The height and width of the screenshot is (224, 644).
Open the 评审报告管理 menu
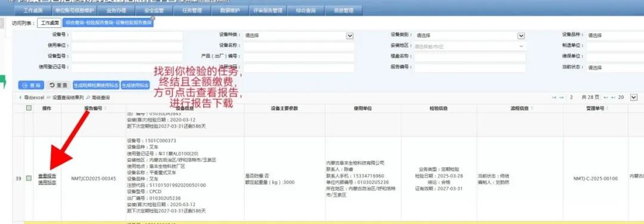click(x=267, y=11)
